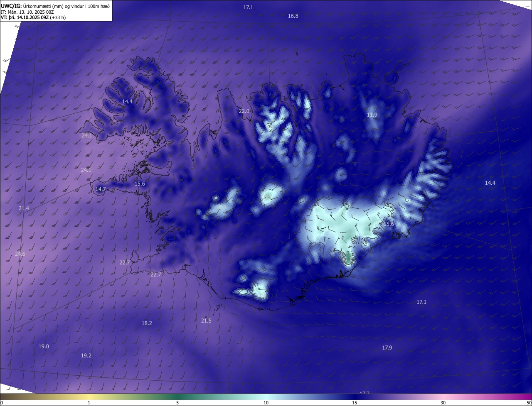
Task: Click the 14.4 value over the Westfjords
Action: point(127,101)
